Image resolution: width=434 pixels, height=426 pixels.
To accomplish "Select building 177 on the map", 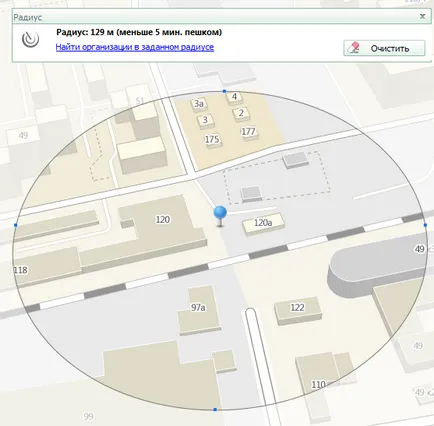I will click(248, 132).
